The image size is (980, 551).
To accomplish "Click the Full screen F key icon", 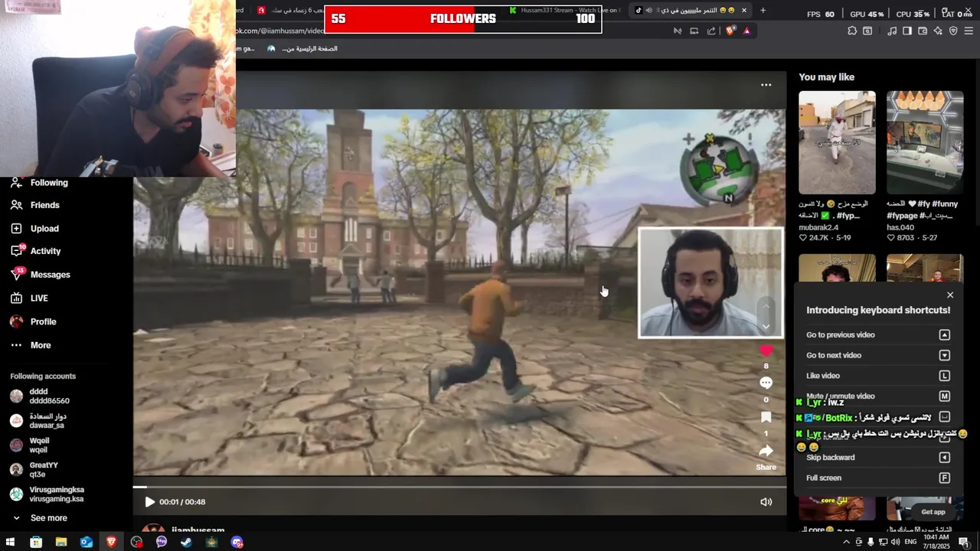I will click(x=944, y=478).
